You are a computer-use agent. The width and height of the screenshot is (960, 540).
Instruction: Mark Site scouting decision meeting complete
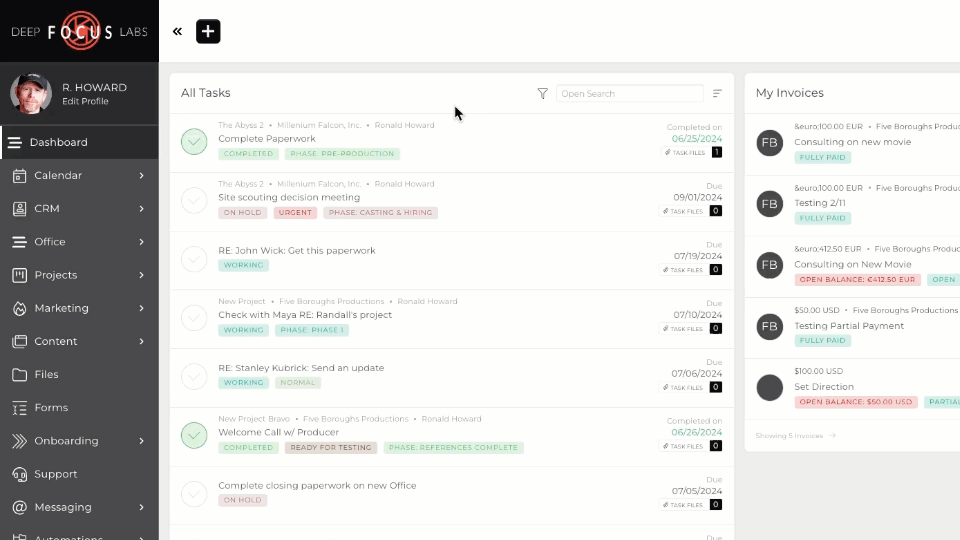point(194,201)
